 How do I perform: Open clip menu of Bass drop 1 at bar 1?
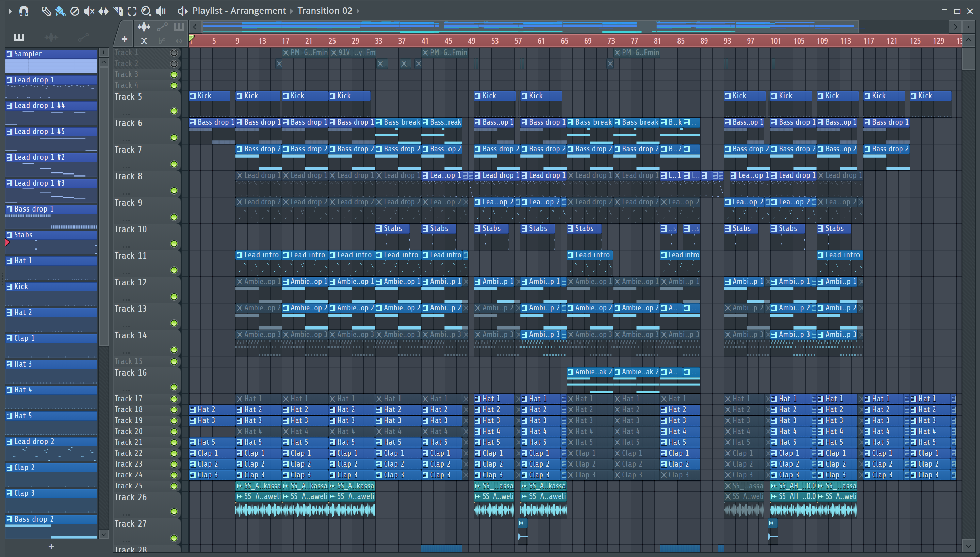[x=193, y=122]
